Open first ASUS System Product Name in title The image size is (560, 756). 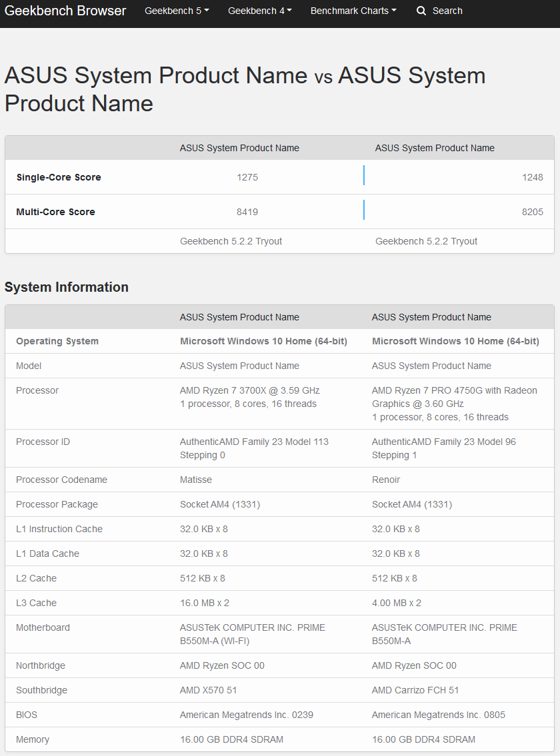coord(156,76)
